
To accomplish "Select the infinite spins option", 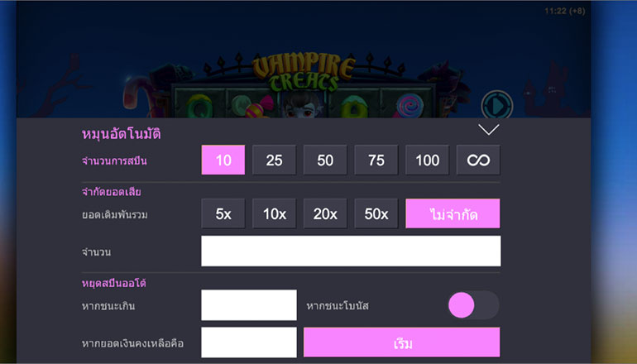I will tap(478, 160).
